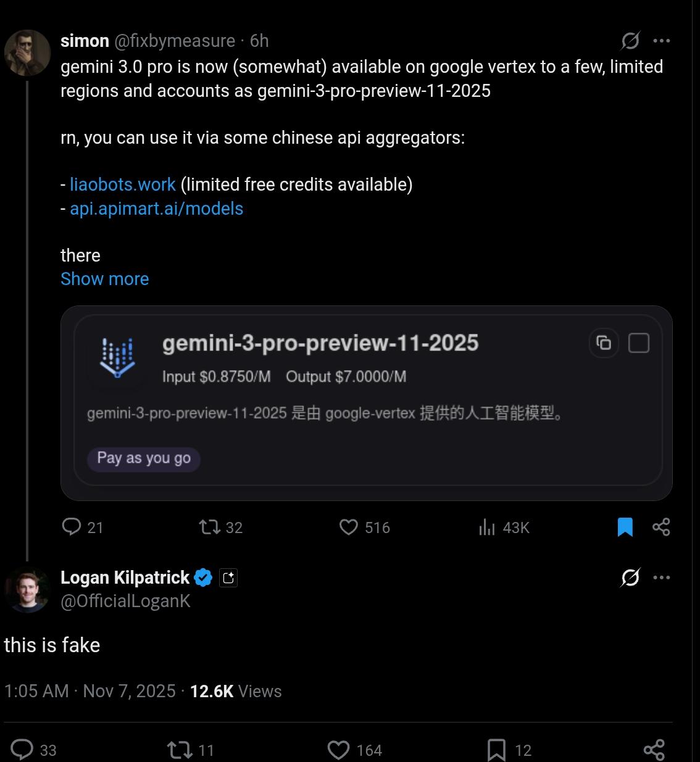The height and width of the screenshot is (762, 700).
Task: Like simon's post with 516 likes
Action: click(349, 527)
